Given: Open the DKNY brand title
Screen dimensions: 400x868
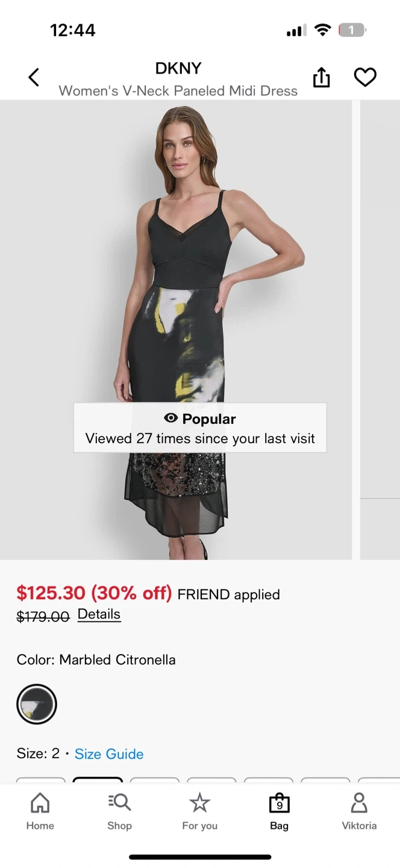Looking at the screenshot, I should click(x=178, y=68).
